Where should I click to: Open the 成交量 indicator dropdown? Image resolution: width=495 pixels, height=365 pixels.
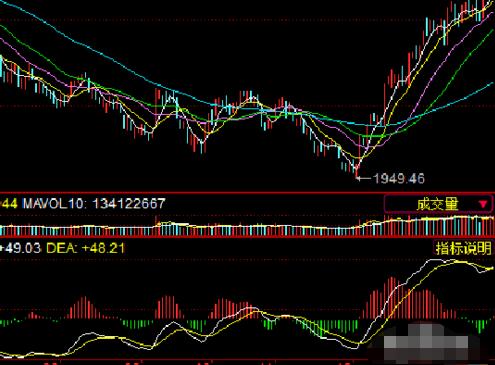point(438,204)
